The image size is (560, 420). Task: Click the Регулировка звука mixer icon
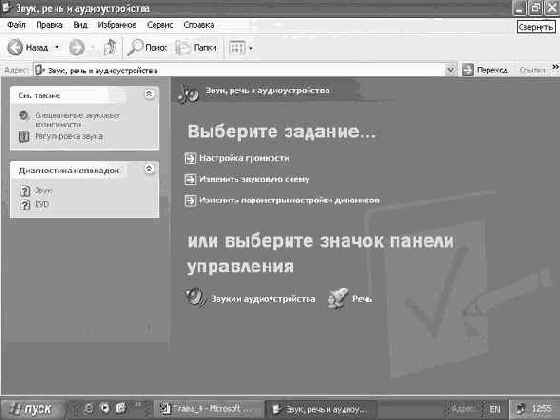click(x=24, y=136)
